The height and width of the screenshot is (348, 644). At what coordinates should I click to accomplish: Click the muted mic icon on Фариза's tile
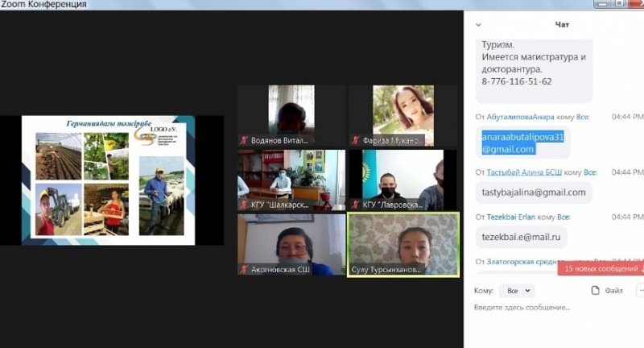pyautogui.click(x=355, y=140)
